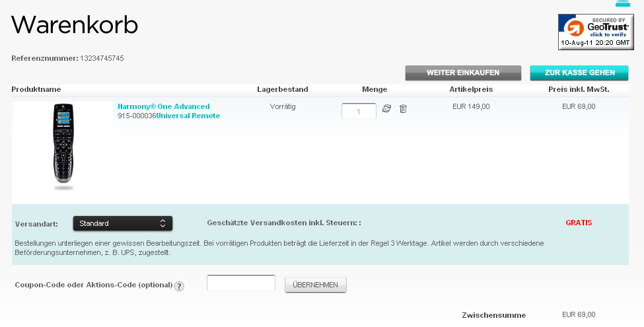644x327 pixels.
Task: Click the ÜBERNEHMEN coupon button
Action: coord(316,285)
